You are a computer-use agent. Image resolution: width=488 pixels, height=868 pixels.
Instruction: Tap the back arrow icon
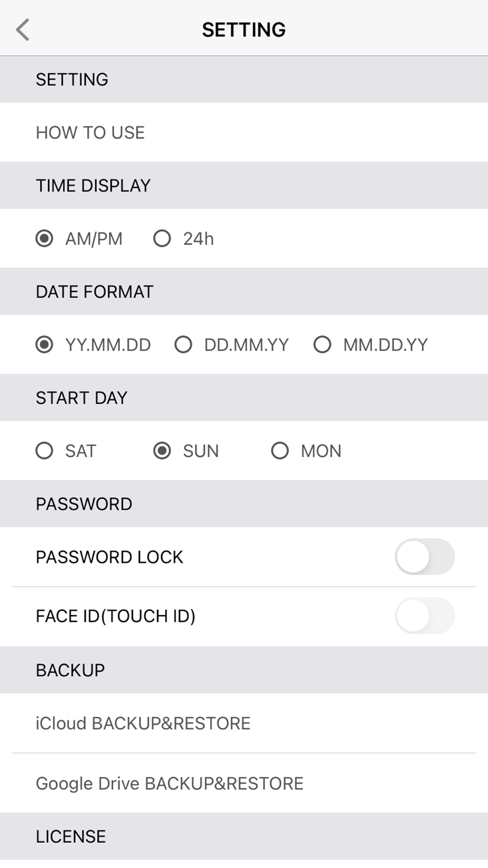(x=23, y=30)
